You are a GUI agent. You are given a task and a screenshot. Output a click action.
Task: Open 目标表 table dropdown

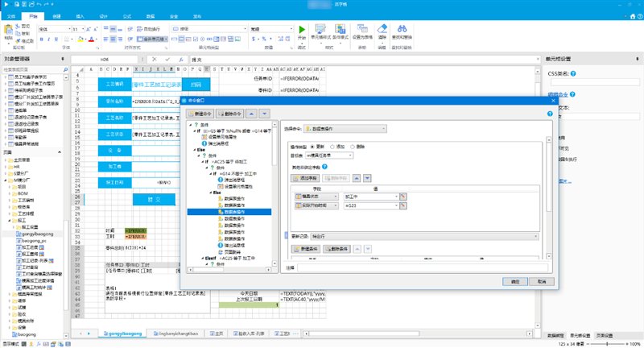pyautogui.click(x=329, y=155)
